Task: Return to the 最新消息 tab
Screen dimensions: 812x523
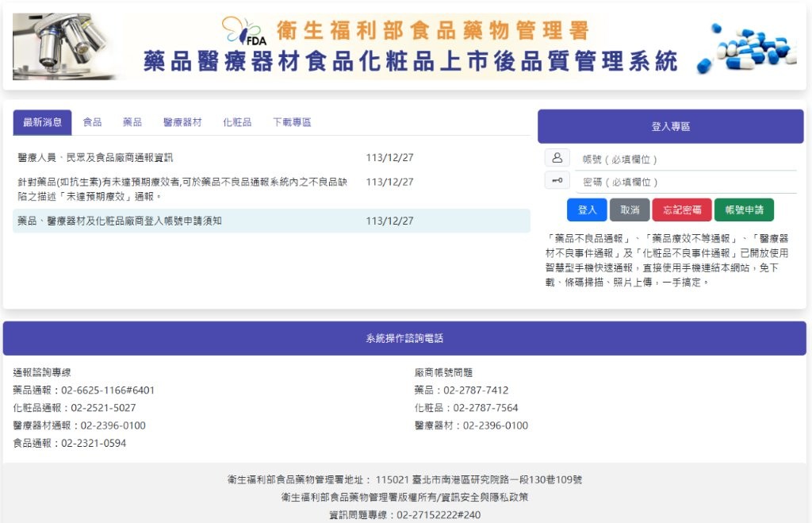Action: (x=44, y=121)
